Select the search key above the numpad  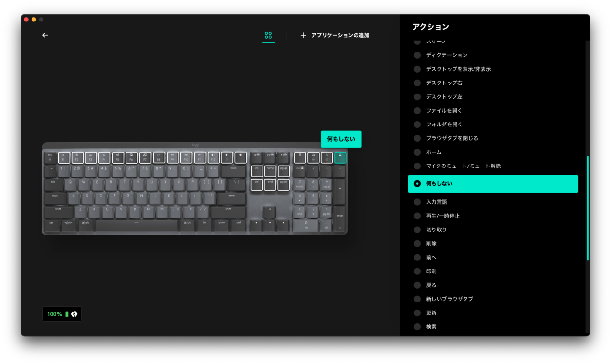point(327,158)
